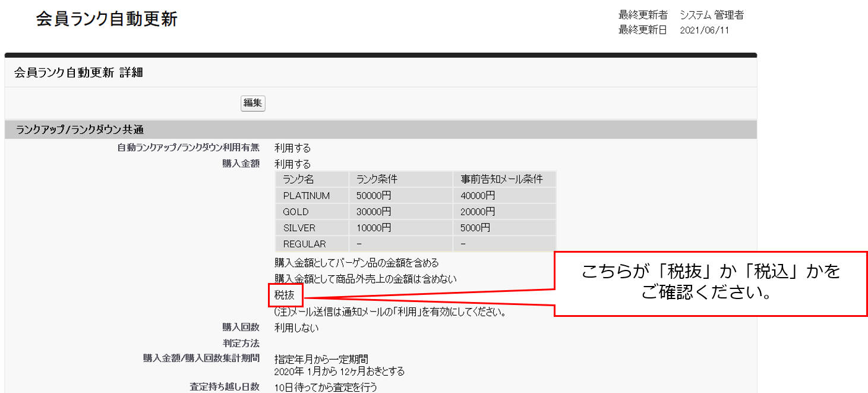The image size is (868, 393).
Task: Select the SILVER rank cell
Action: (x=299, y=228)
